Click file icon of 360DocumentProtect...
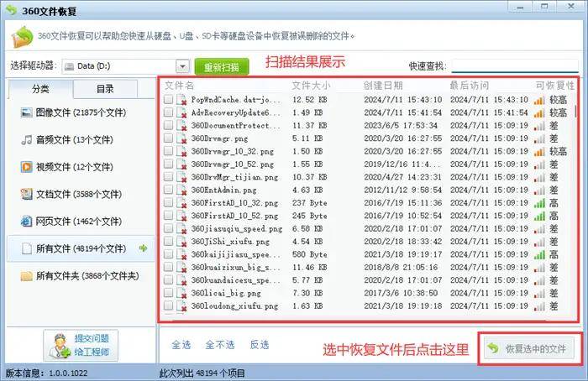The image size is (588, 381). [182, 126]
